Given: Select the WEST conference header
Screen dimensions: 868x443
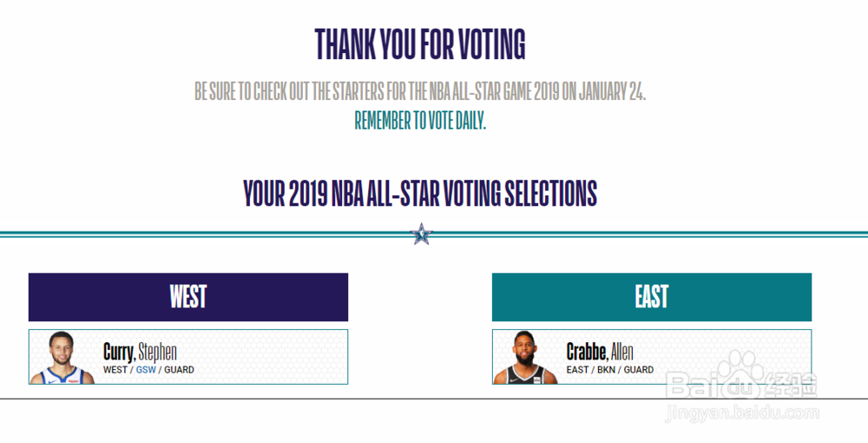Looking at the screenshot, I should click(x=188, y=297).
